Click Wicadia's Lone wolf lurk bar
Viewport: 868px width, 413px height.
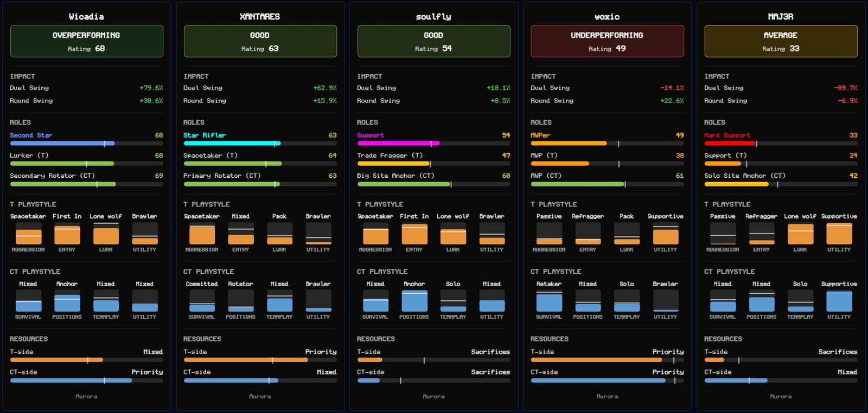(106, 234)
